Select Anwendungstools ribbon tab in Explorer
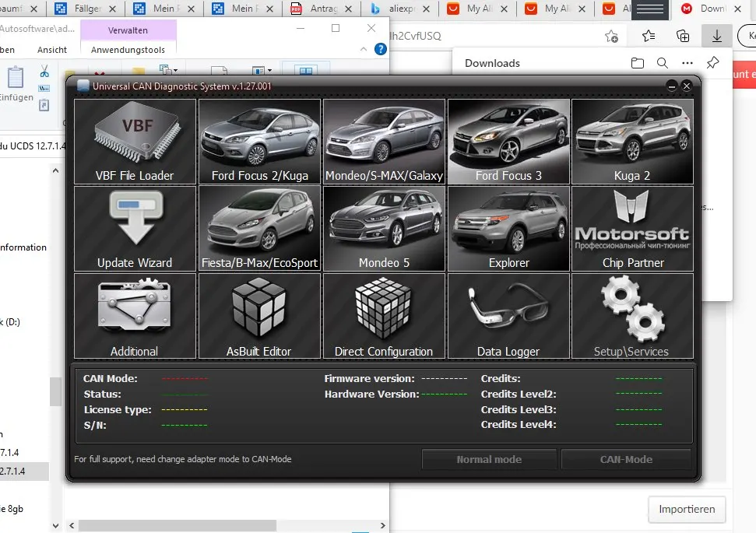This screenshot has height=533, width=756. [128, 50]
